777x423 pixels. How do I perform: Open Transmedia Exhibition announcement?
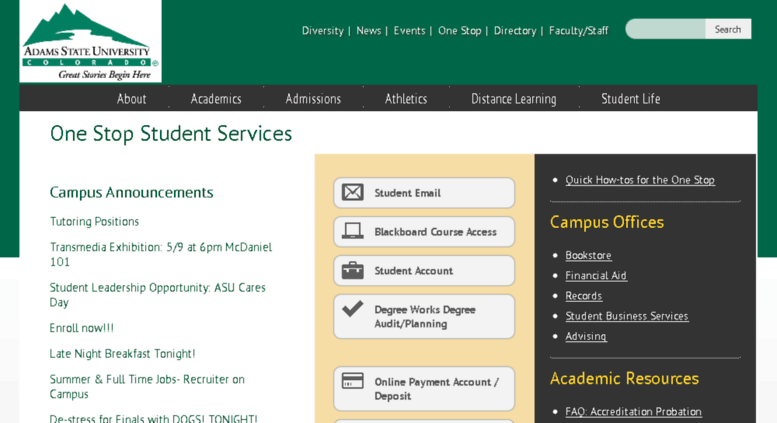161,254
